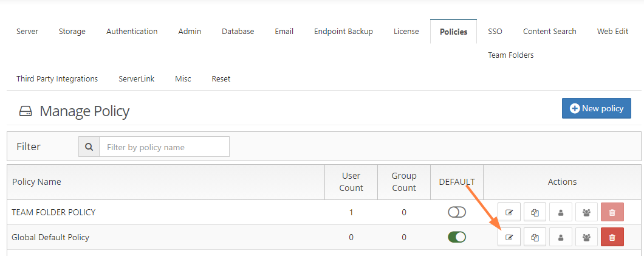This screenshot has width=644, height=256.
Task: Open the Third Party Integrations tab
Action: pos(57,79)
